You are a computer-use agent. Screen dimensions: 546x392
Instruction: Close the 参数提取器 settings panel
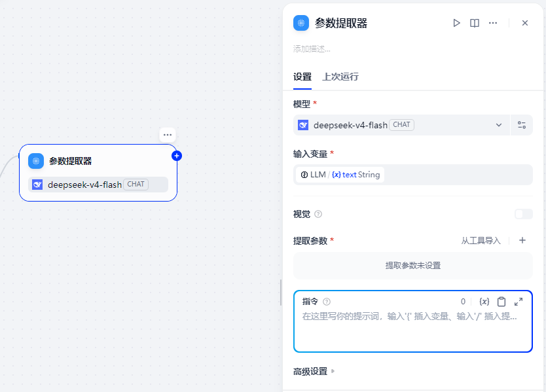tap(525, 23)
